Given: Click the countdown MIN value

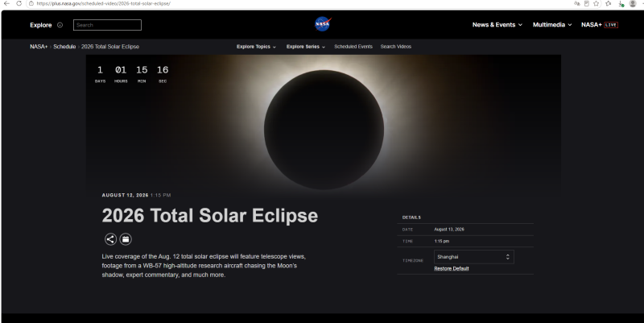Looking at the screenshot, I should pyautogui.click(x=142, y=70).
